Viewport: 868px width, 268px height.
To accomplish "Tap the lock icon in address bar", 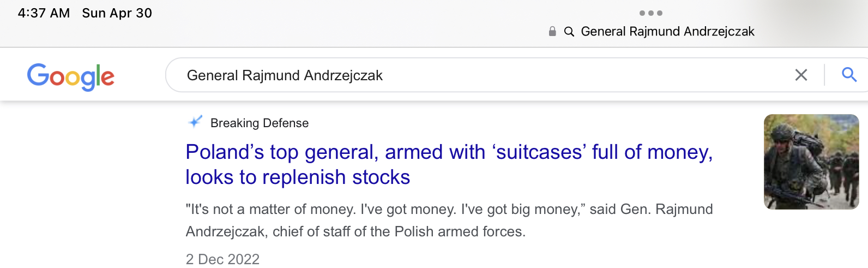I will [x=552, y=32].
